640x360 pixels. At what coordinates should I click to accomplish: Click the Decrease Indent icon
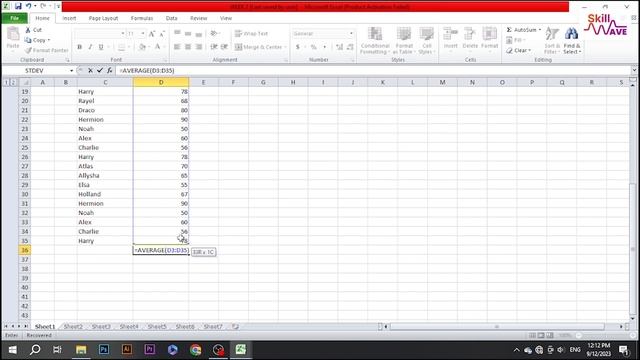pos(213,47)
